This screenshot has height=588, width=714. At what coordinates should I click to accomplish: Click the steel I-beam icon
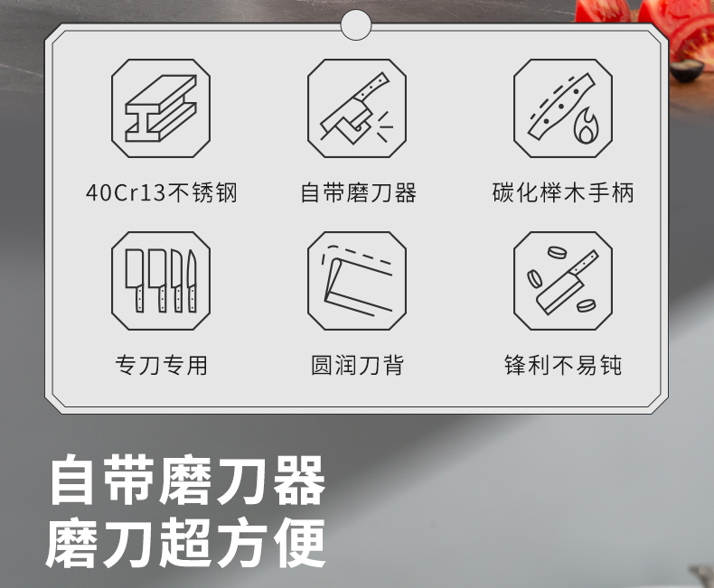(x=161, y=108)
